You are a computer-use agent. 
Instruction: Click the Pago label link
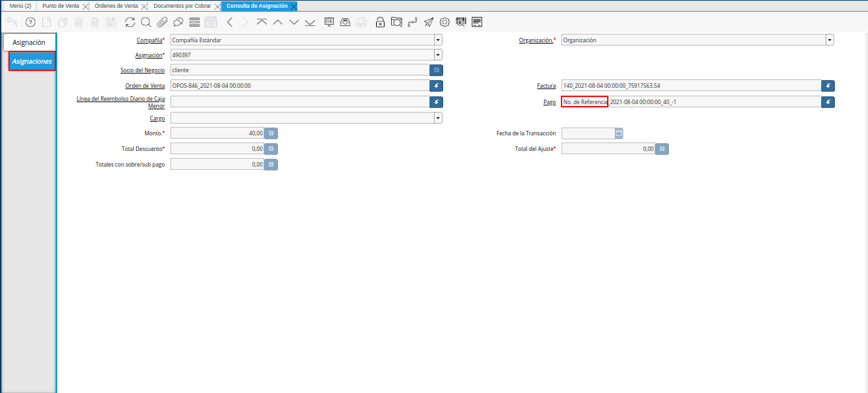550,102
